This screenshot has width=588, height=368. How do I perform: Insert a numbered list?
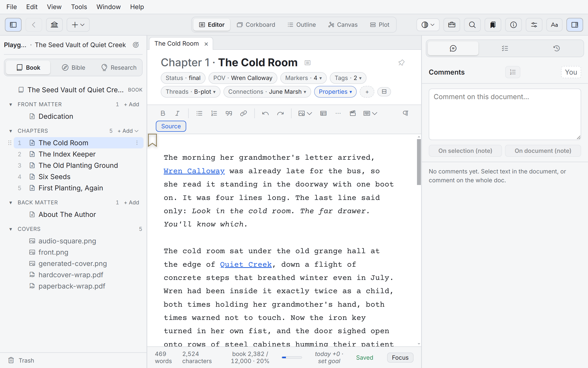(214, 113)
